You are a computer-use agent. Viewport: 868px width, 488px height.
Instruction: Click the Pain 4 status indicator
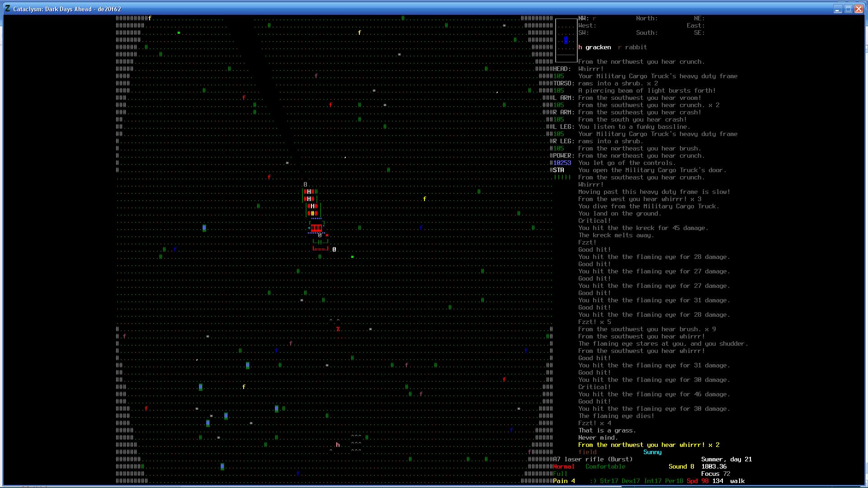[x=564, y=481]
